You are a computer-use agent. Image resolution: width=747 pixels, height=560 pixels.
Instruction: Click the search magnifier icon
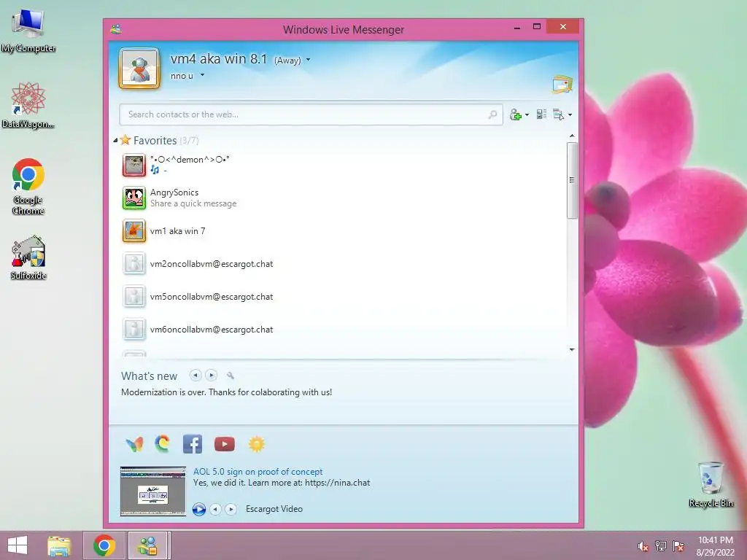[492, 114]
